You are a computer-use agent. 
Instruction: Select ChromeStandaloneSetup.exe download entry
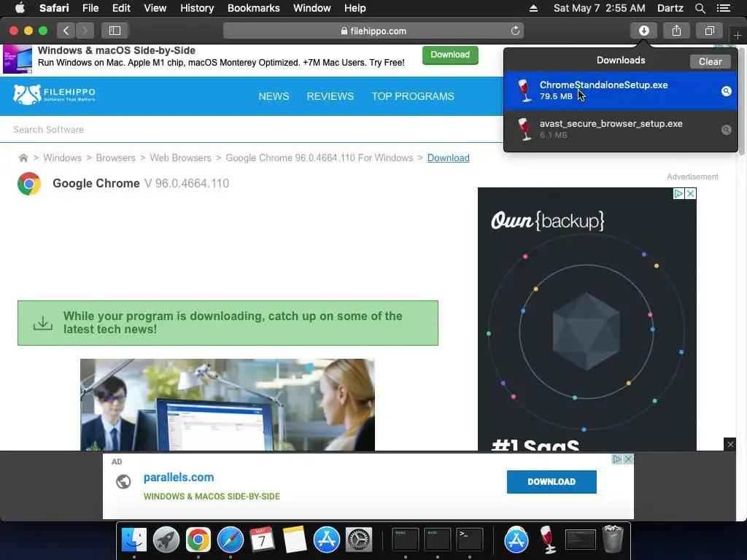(x=620, y=90)
